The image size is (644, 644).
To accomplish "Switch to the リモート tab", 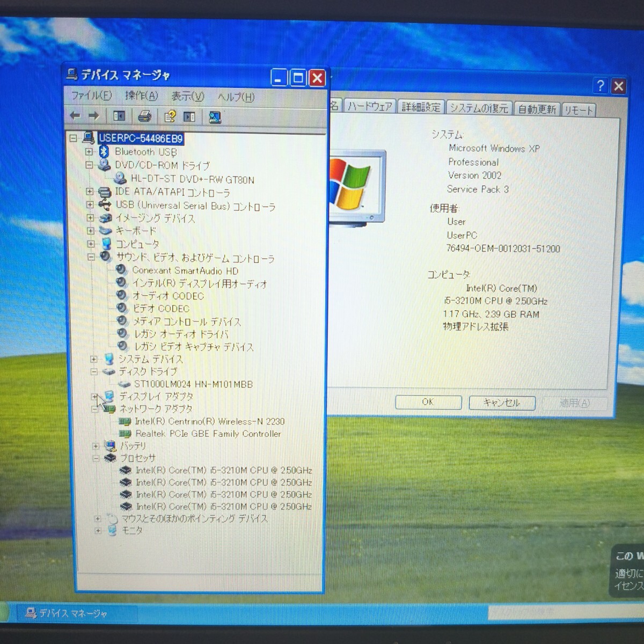I will [579, 111].
